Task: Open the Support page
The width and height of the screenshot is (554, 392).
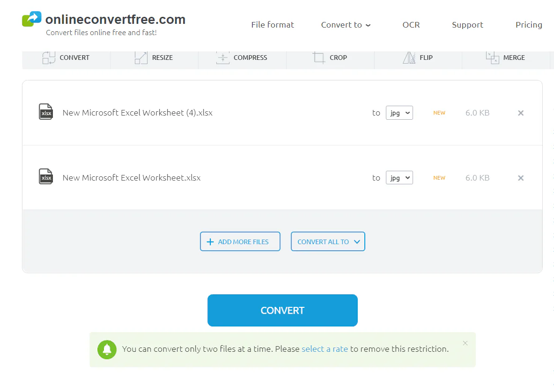Action: [x=467, y=25]
